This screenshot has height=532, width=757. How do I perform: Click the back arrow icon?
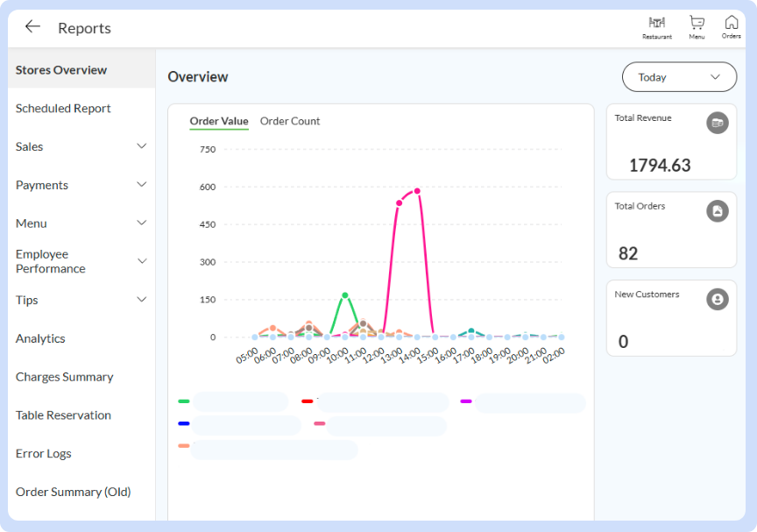pos(32,27)
